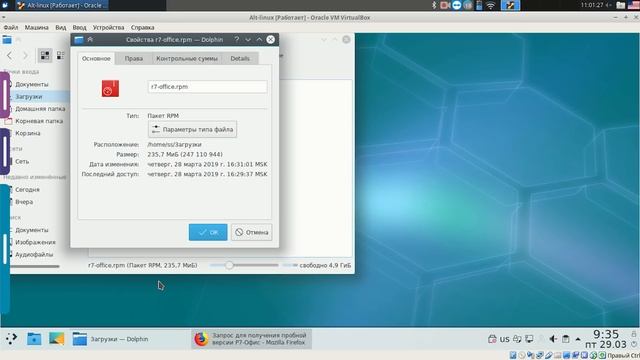This screenshot has height=360, width=640.
Task: Select Загрузки in Dolphin sidebar
Action: 29,97
